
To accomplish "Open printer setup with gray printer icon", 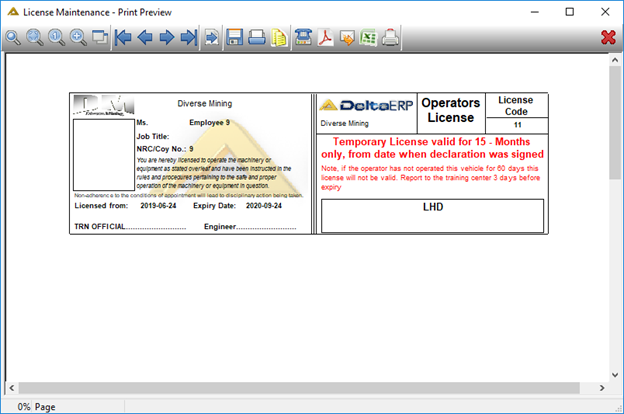I will (390, 37).
